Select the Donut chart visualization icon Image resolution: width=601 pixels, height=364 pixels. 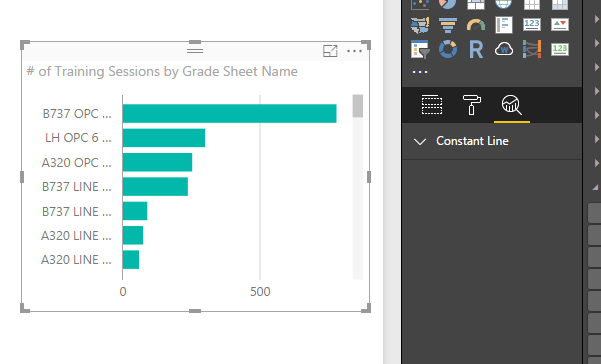point(448,49)
